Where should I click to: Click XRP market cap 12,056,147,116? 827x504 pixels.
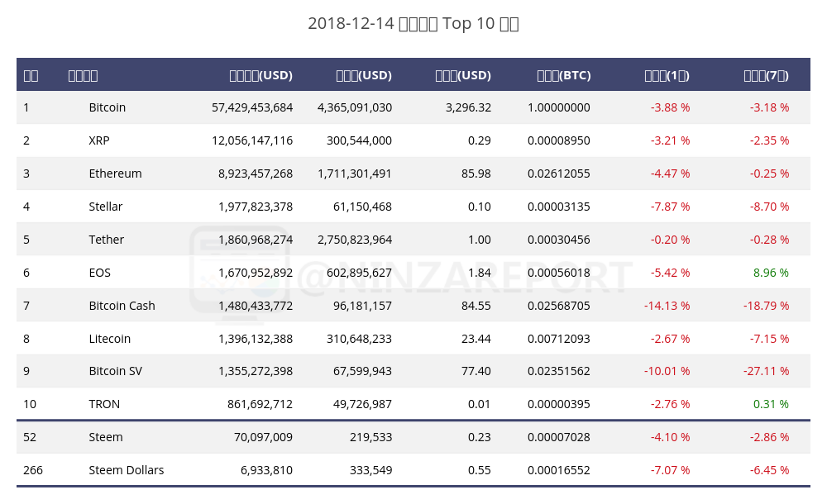click(x=252, y=140)
